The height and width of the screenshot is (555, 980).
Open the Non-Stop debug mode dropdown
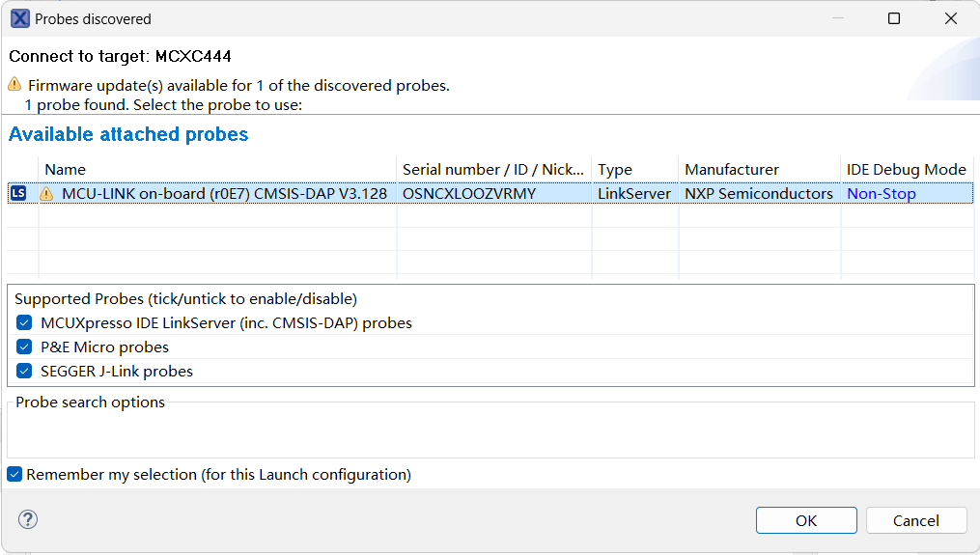click(881, 194)
